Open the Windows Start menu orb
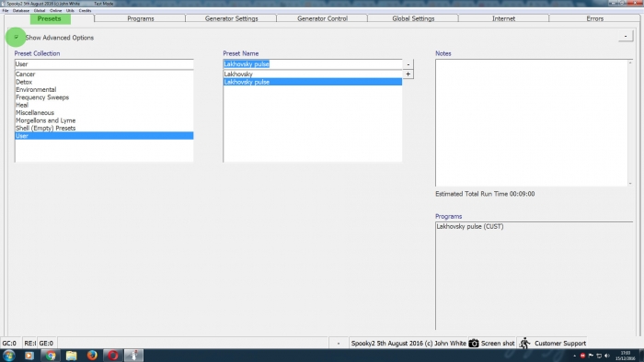 point(9,355)
